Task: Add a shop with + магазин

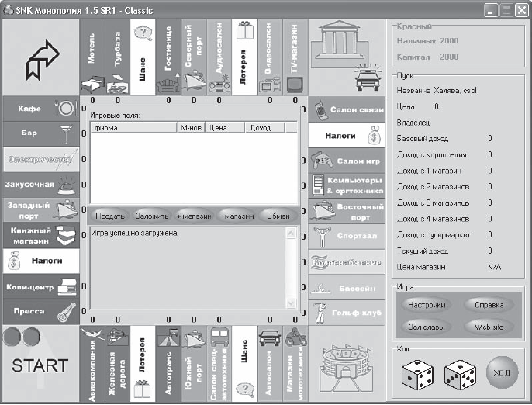Action: point(194,216)
